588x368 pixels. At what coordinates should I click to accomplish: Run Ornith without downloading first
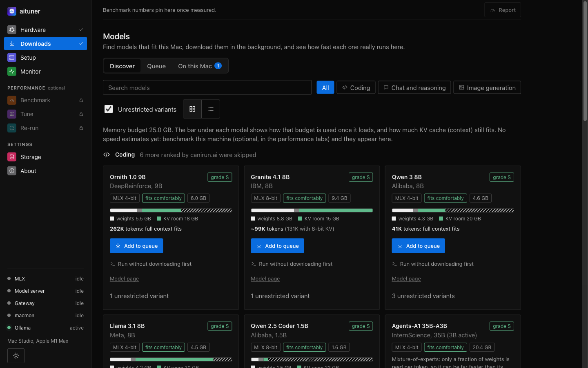(x=151, y=264)
